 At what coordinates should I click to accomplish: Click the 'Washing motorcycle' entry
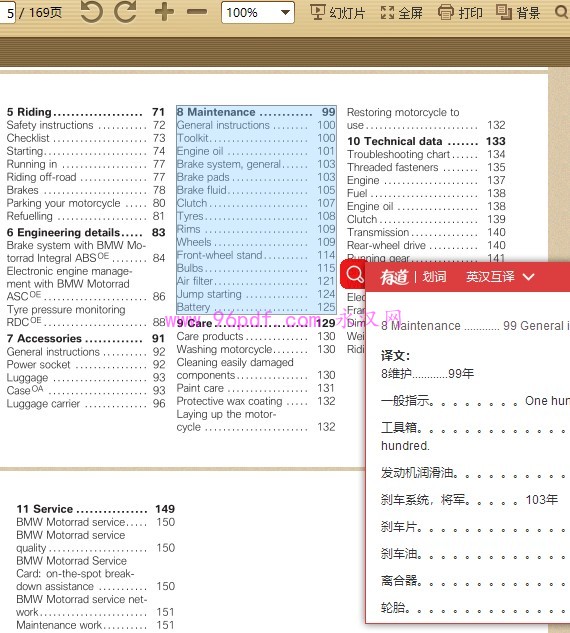256,349
